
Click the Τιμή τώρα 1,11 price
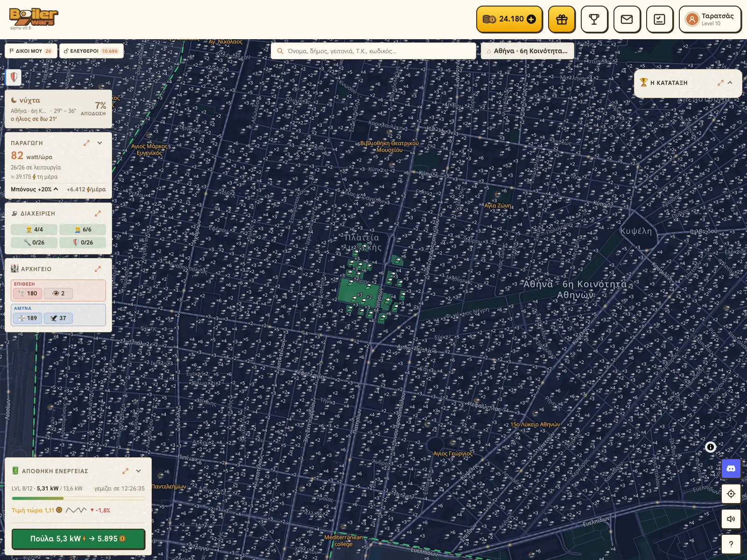[37, 510]
